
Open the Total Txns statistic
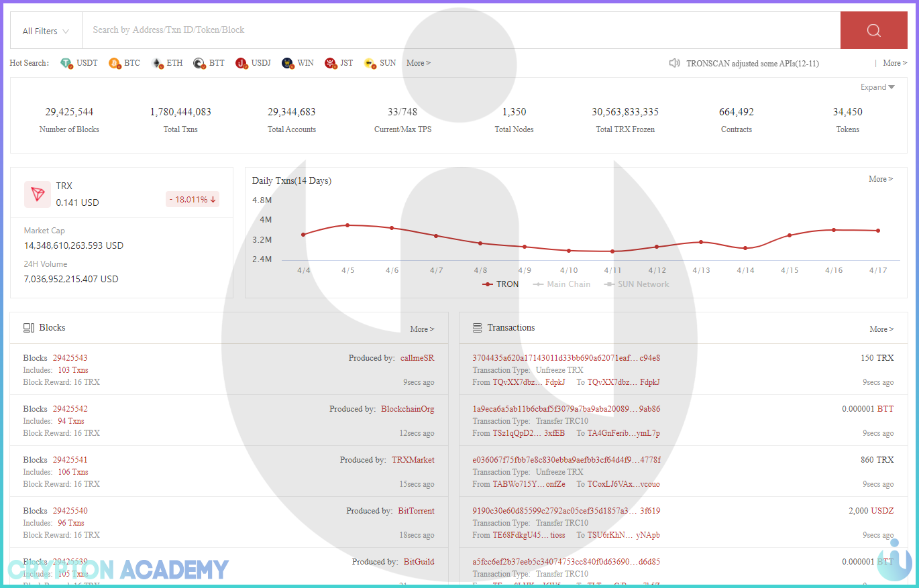180,120
